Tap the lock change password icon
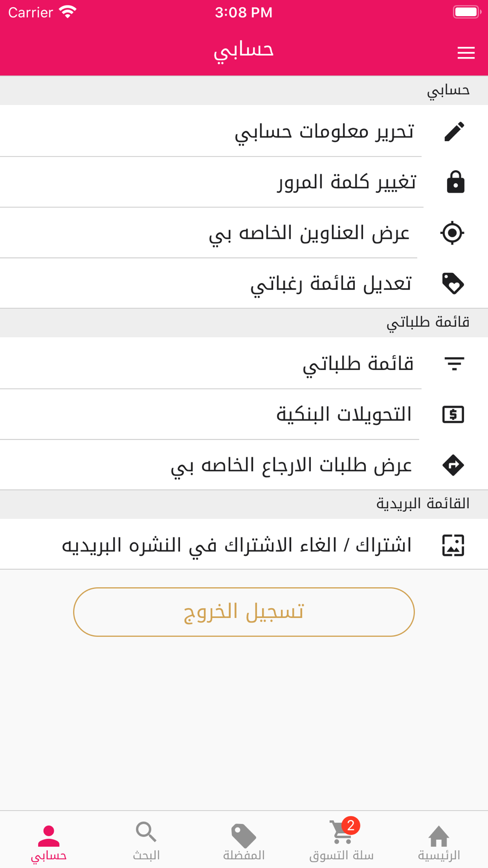 pyautogui.click(x=455, y=182)
